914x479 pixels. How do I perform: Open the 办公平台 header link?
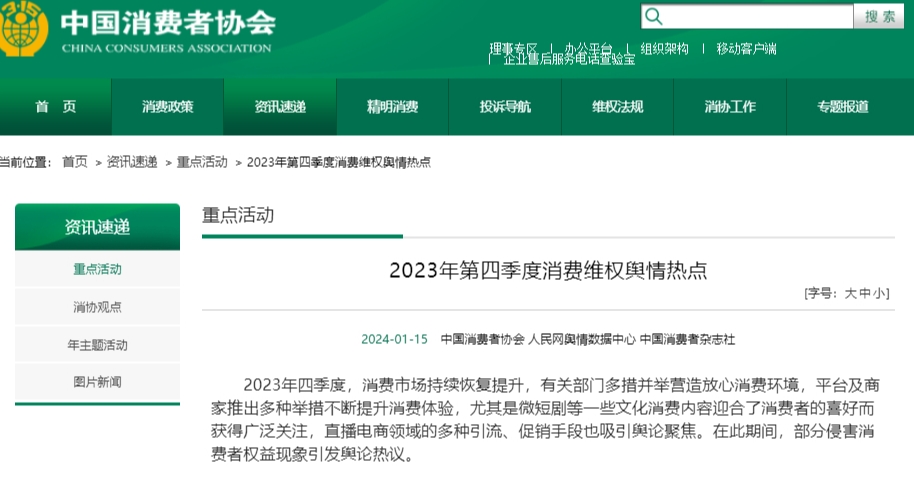589,48
